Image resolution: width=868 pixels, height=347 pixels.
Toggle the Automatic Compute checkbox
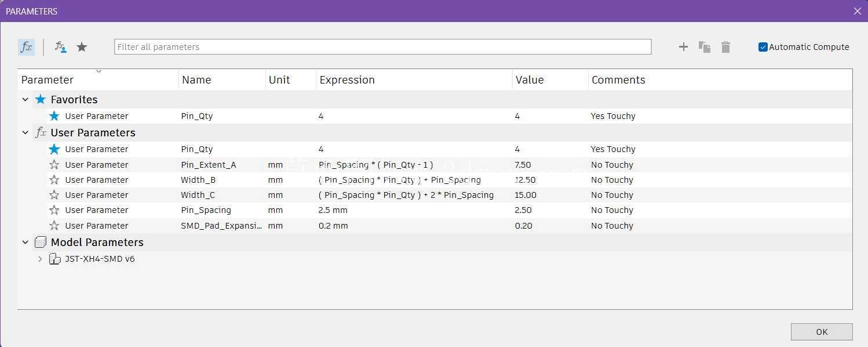tap(763, 47)
